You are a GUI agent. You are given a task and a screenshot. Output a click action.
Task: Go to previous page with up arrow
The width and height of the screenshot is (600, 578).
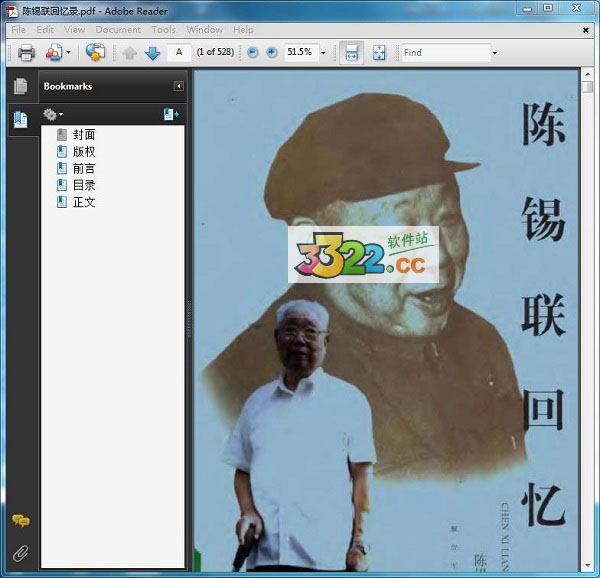coord(130,53)
